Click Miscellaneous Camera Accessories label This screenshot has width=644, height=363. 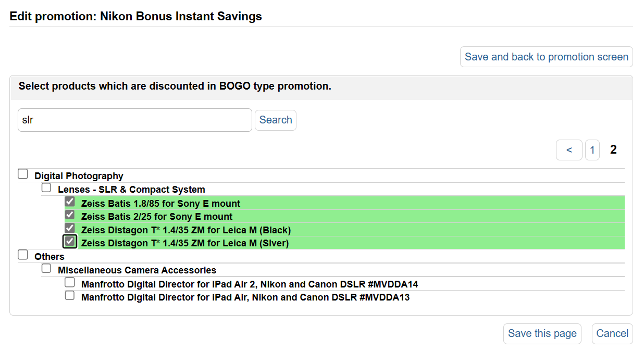pos(137,270)
